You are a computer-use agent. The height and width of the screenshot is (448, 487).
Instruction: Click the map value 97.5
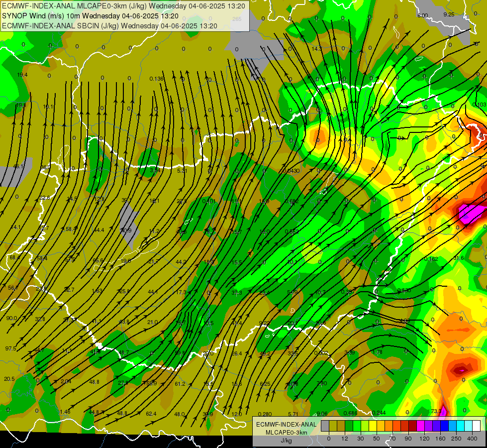[11, 348]
